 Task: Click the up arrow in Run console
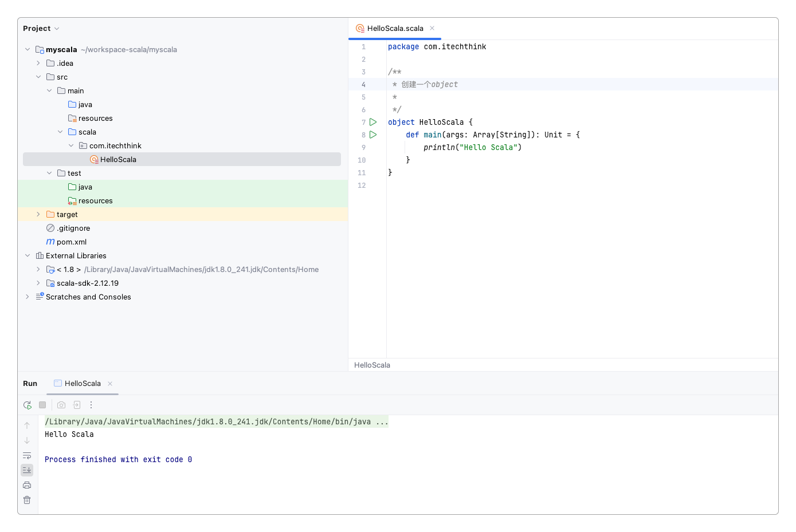27,425
